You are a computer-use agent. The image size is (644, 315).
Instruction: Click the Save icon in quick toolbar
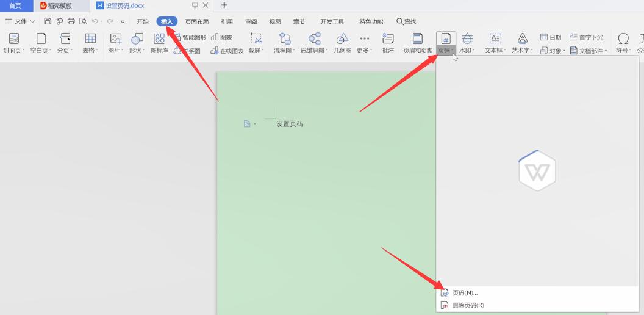pyautogui.click(x=48, y=21)
